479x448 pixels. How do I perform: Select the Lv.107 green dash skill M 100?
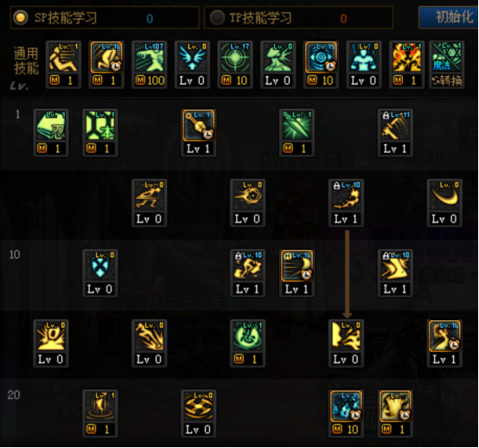[x=149, y=65]
